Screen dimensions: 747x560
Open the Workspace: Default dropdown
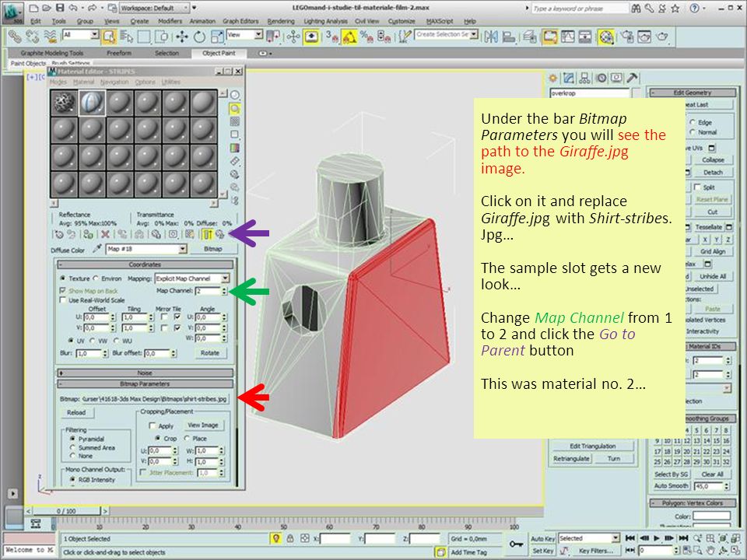[x=154, y=8]
